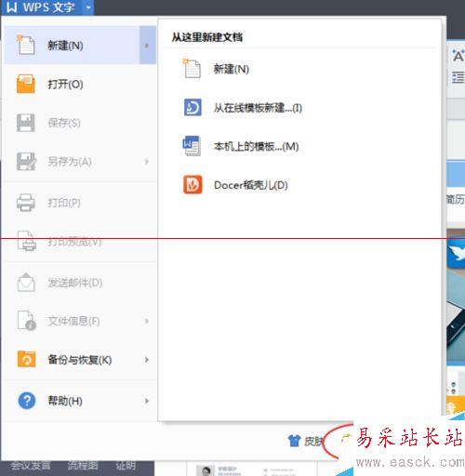Click the save-as icon beside 另存为(A)
The image size is (465, 476).
26,162
